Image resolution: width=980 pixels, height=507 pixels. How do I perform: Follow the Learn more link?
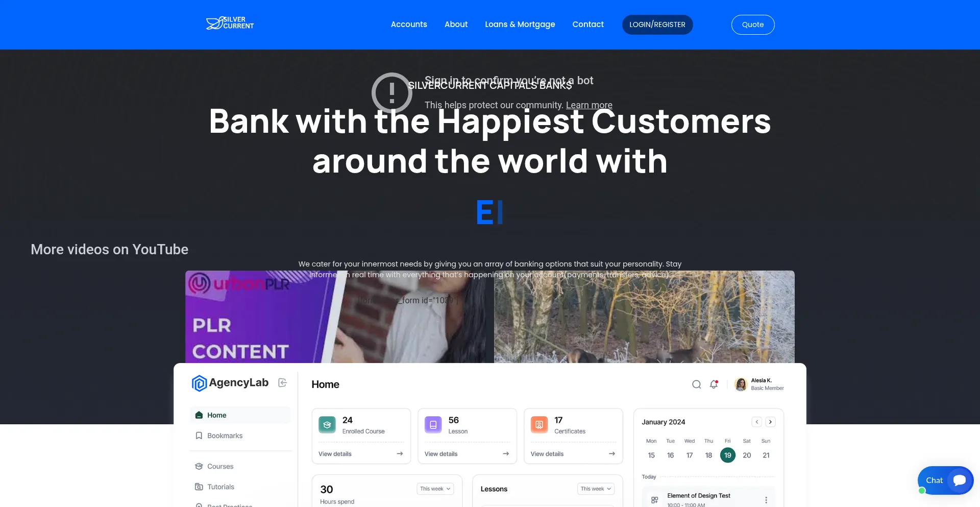[x=589, y=105]
